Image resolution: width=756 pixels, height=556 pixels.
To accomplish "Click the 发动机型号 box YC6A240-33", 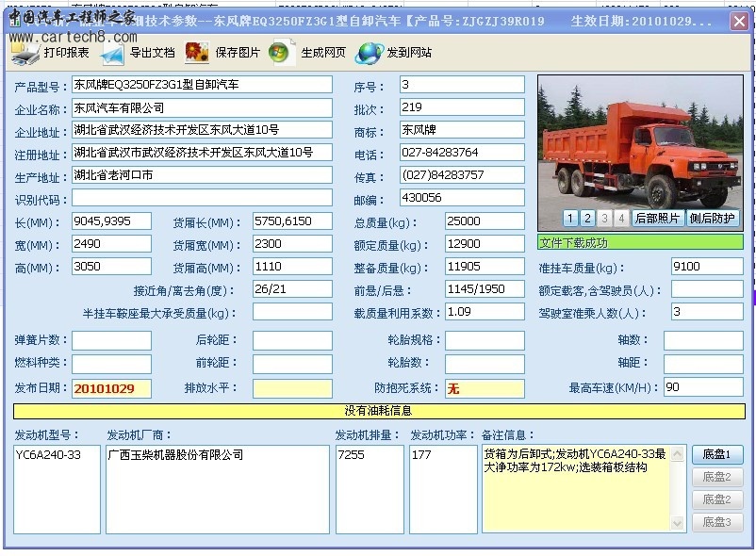I will click(x=57, y=489).
